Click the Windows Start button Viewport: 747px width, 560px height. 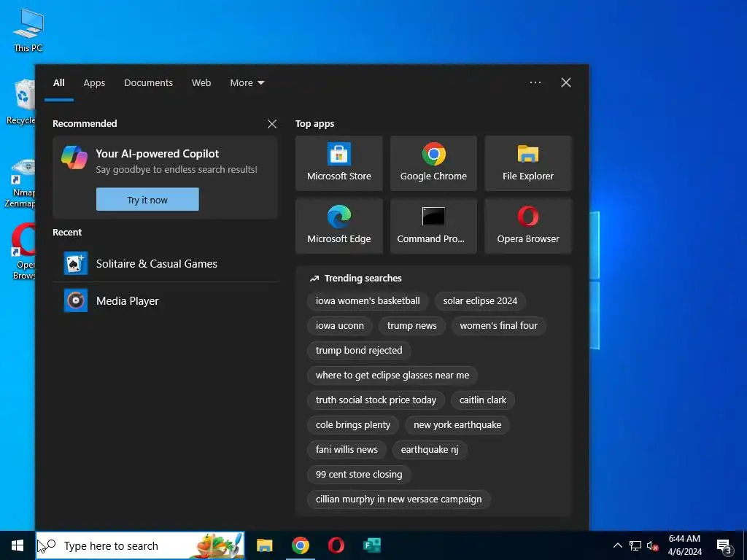pyautogui.click(x=18, y=545)
